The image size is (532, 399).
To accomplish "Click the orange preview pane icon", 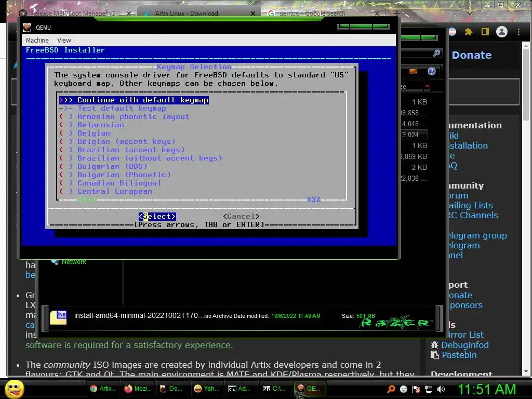I will click(x=413, y=71).
